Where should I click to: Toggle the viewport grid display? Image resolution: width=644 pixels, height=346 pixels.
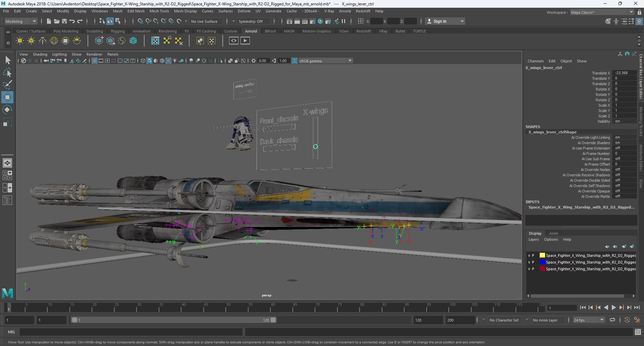(x=95, y=61)
